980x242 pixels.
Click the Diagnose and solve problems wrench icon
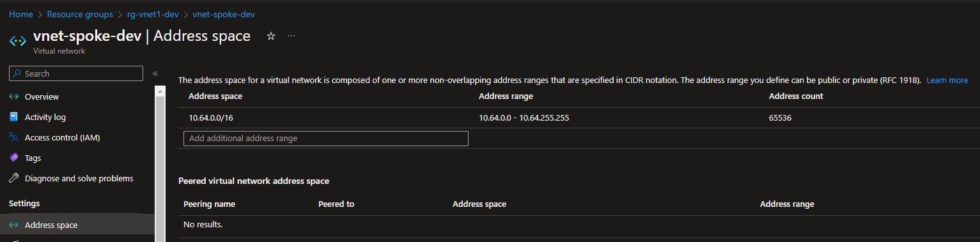pyautogui.click(x=13, y=179)
